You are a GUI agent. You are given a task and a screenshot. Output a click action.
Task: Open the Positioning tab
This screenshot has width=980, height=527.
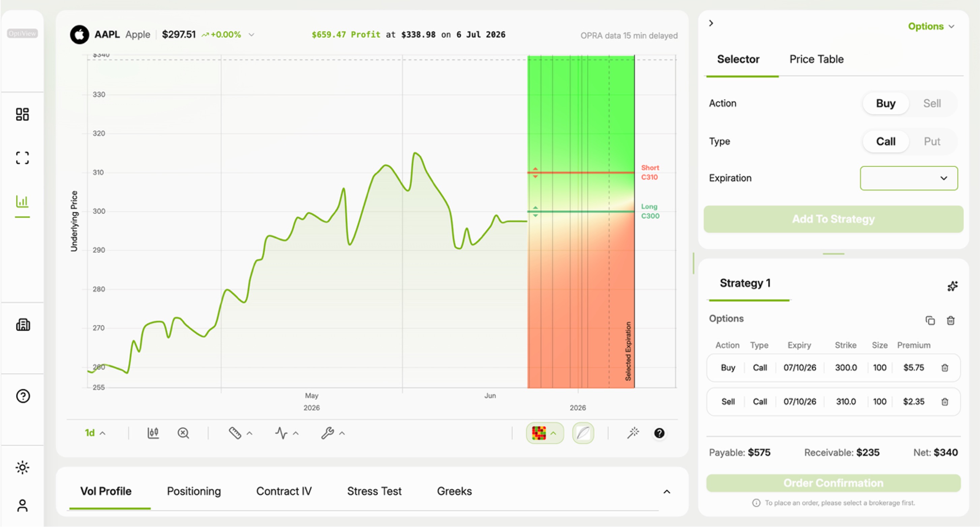click(x=194, y=491)
